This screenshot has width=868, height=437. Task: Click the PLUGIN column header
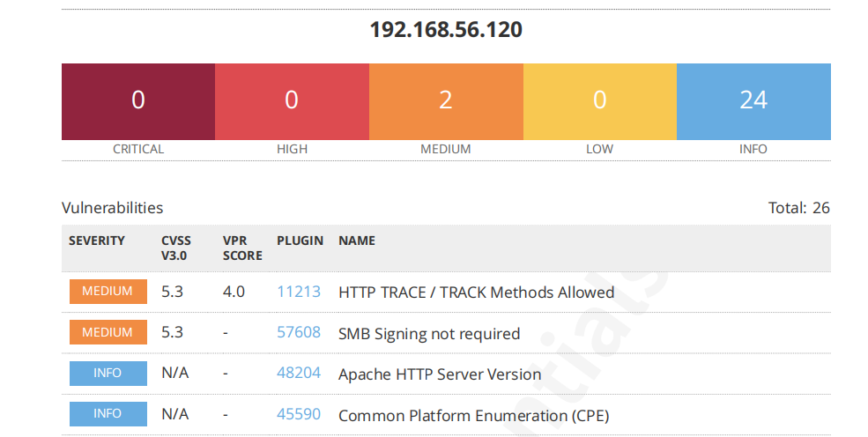point(300,241)
